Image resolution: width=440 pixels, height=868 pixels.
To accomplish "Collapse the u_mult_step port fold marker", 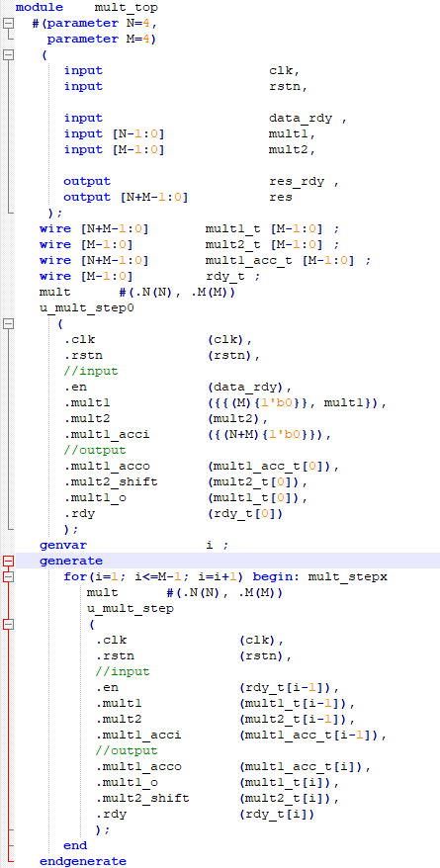I will click(8, 625).
